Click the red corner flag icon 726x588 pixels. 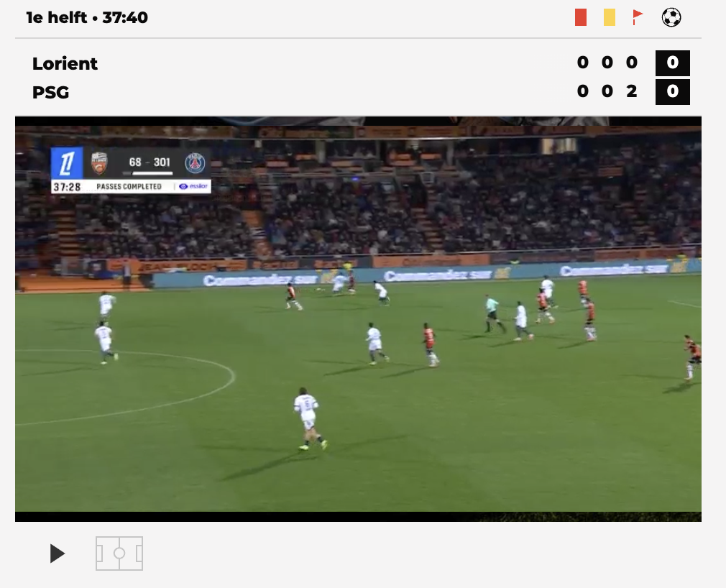pyautogui.click(x=638, y=17)
